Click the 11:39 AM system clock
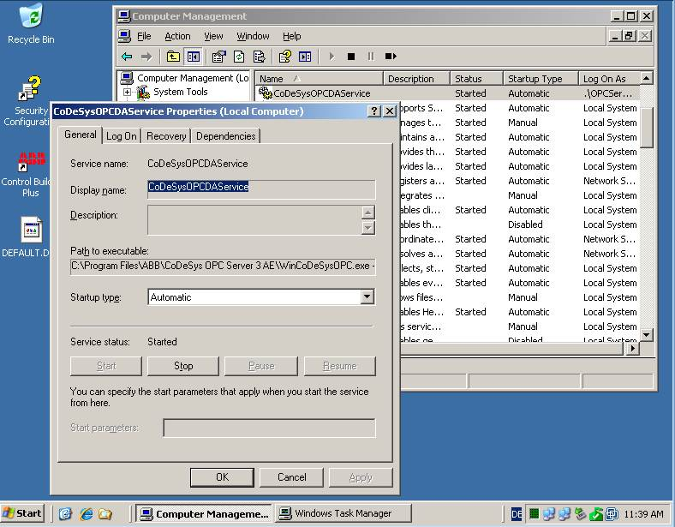Screen dimensions: 675x527 643,514
